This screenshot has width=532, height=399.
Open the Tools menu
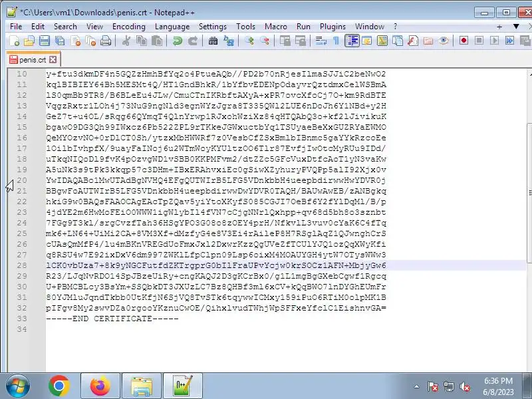[x=245, y=27]
